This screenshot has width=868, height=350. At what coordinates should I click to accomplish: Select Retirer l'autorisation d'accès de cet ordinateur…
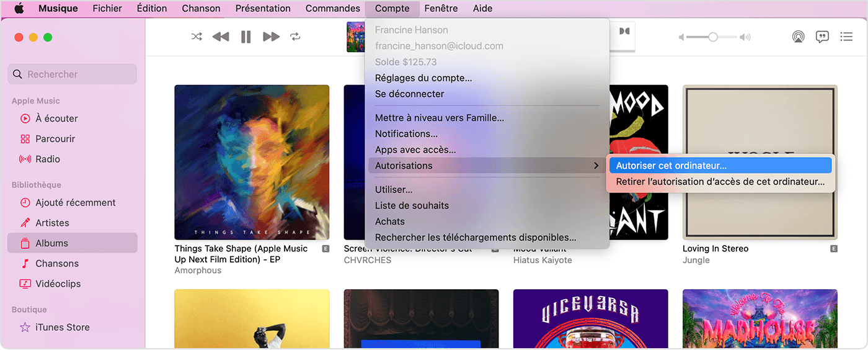[720, 182]
